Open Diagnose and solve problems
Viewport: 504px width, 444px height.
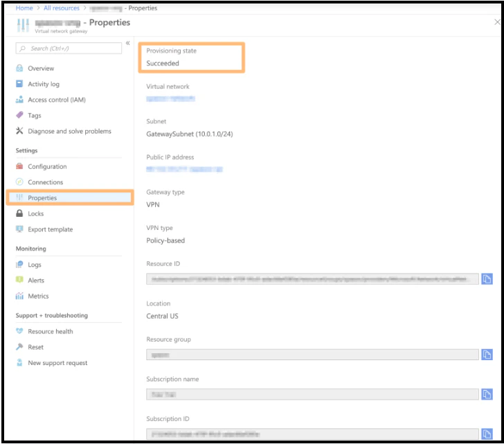[x=69, y=131]
